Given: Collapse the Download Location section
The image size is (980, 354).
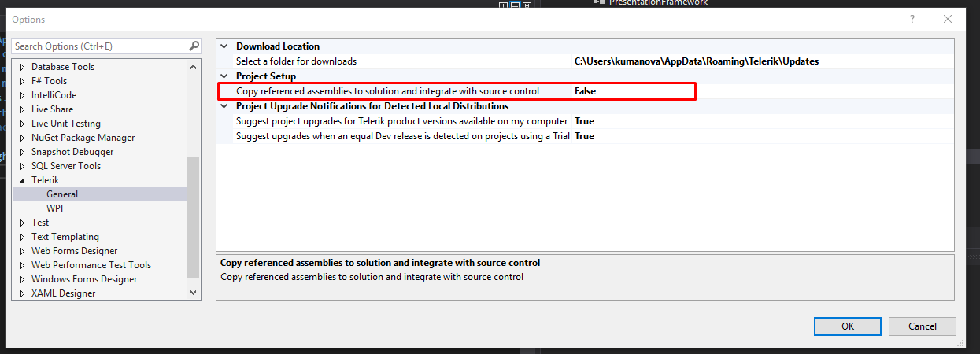Looking at the screenshot, I should [224, 46].
